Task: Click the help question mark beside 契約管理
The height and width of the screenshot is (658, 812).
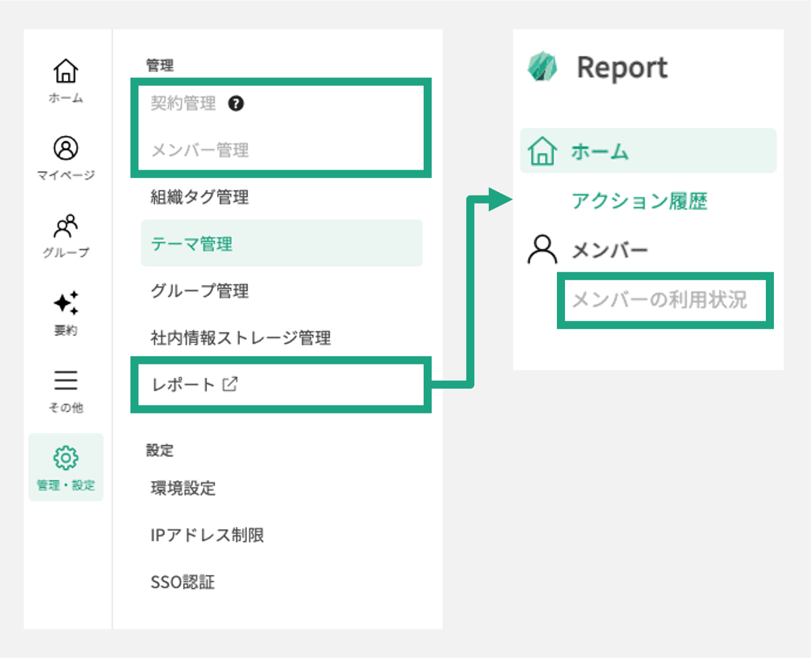Action: point(235,103)
